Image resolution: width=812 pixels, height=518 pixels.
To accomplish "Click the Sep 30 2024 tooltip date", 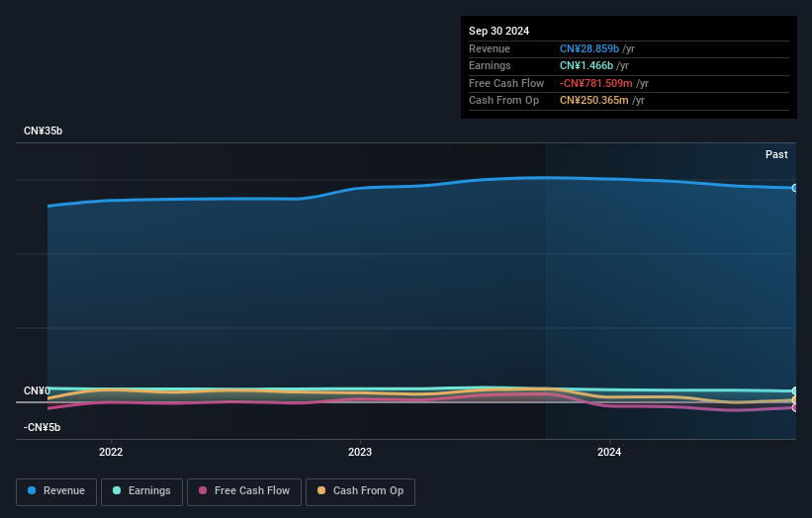I will tap(498, 31).
